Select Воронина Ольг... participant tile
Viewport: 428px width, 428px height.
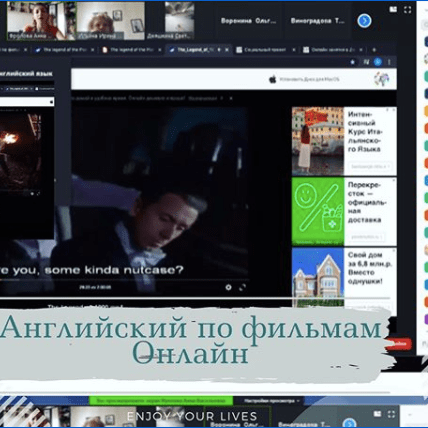248,21
